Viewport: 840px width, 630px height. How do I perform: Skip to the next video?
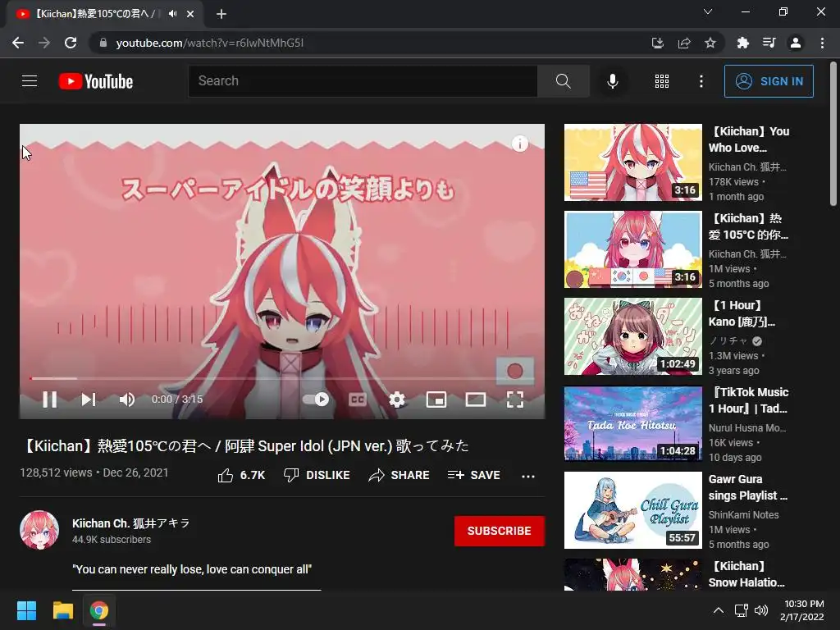click(89, 399)
